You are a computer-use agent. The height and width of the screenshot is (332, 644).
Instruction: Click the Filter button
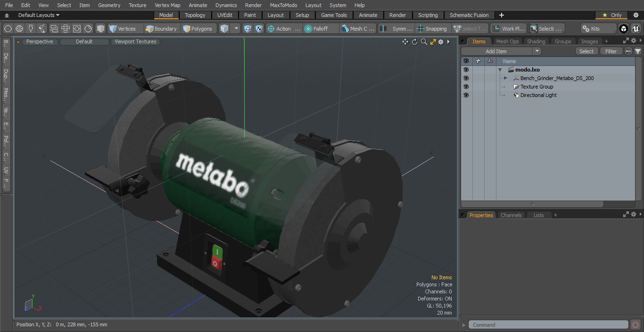(x=611, y=51)
